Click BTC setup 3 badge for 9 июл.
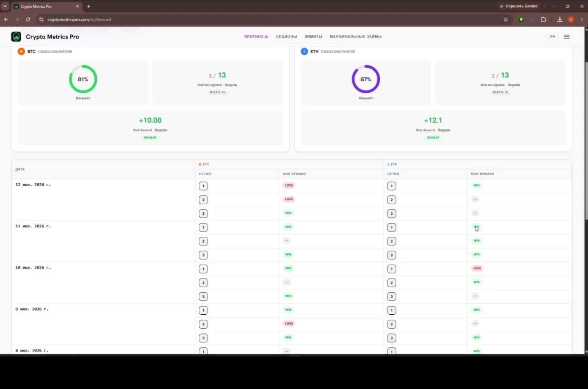Viewport: 588px width, 389px height. [203, 338]
